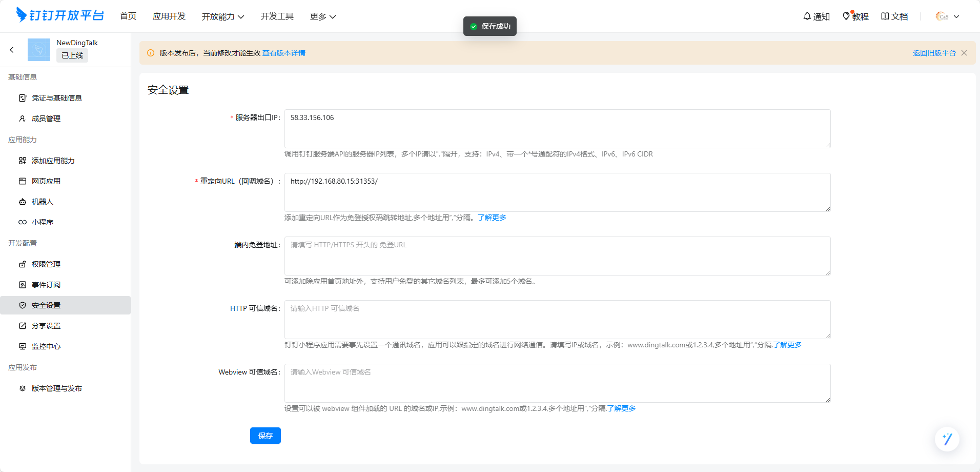The image size is (980, 472).
Task: Dismiss the version notice banner
Action: pos(964,53)
